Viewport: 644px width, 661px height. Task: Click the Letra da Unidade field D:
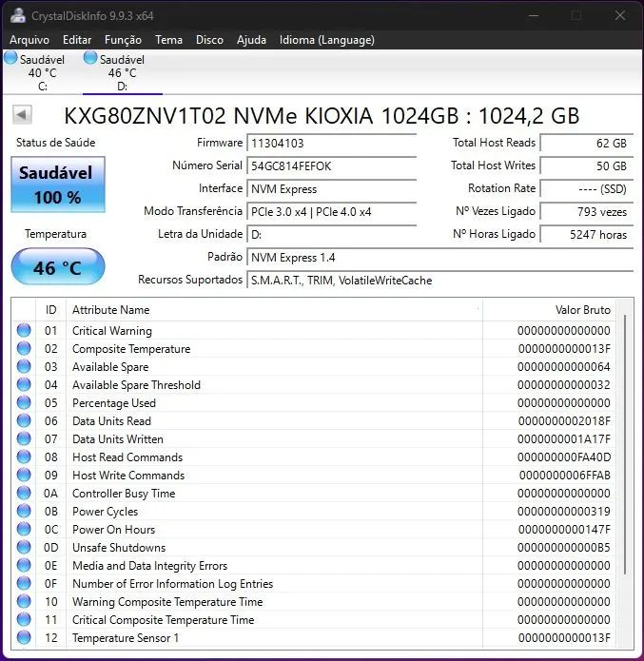[331, 234]
